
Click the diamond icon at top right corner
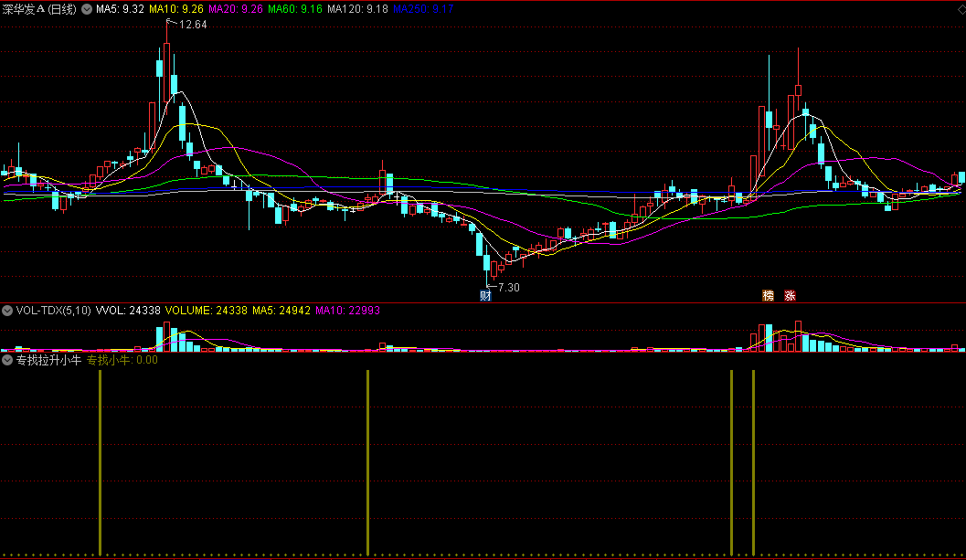961,9
